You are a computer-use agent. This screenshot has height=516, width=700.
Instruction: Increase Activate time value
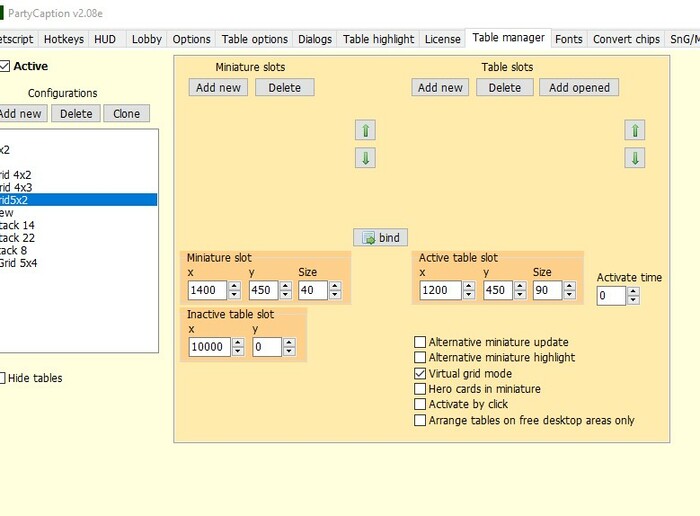pyautogui.click(x=633, y=292)
